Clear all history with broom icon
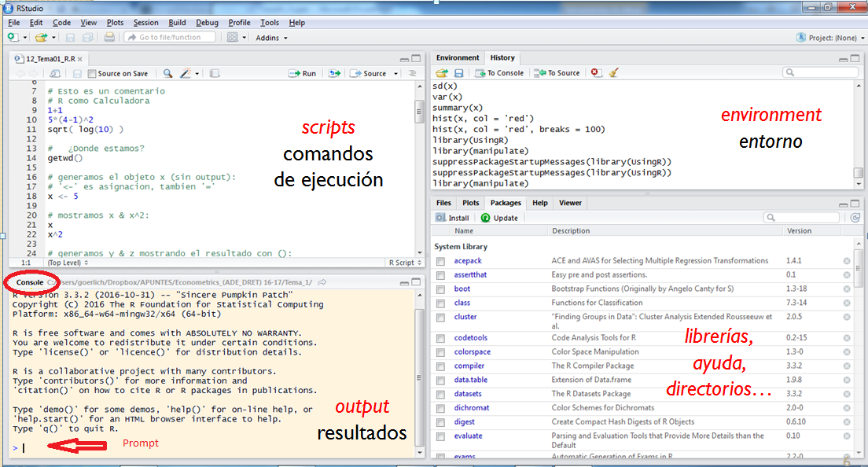 [613, 72]
